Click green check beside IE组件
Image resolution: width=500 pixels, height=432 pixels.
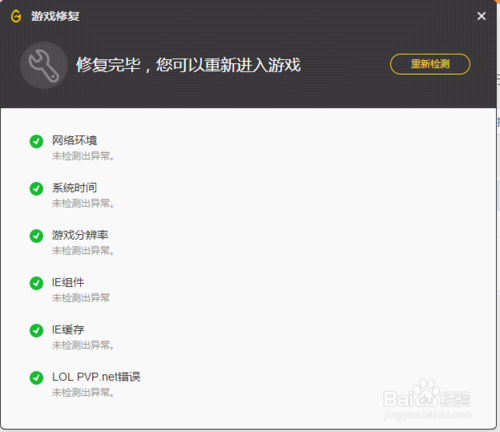pyautogui.click(x=36, y=283)
